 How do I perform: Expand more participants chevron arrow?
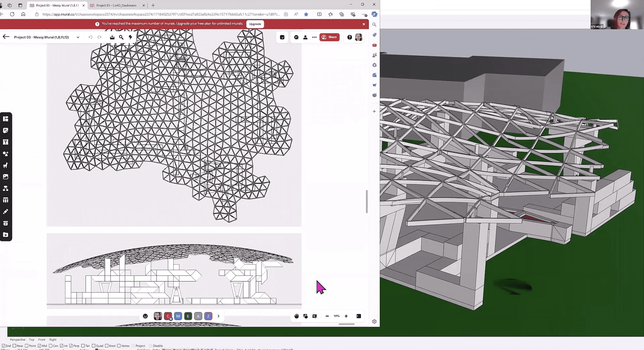218,316
